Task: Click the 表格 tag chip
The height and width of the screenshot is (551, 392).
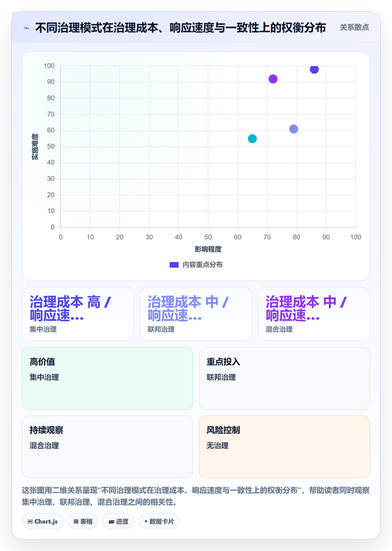Action: 83,521
